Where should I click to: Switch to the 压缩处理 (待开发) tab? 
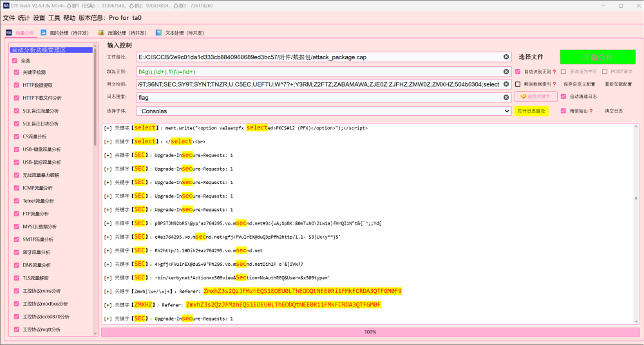(122, 33)
